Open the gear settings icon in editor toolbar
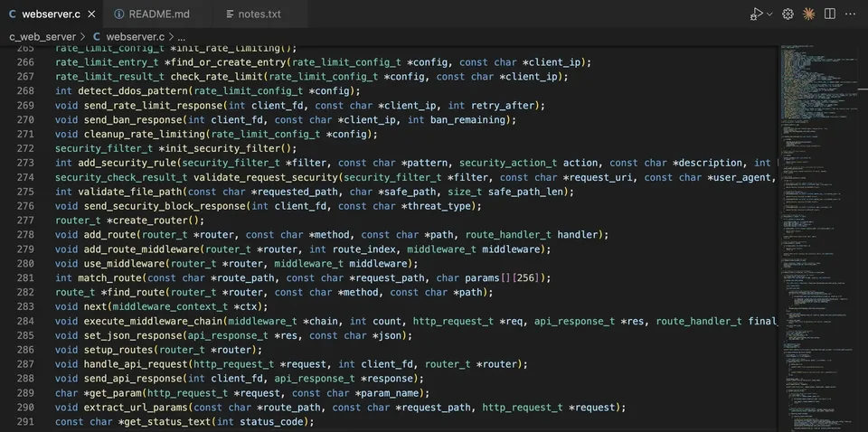 tap(788, 14)
